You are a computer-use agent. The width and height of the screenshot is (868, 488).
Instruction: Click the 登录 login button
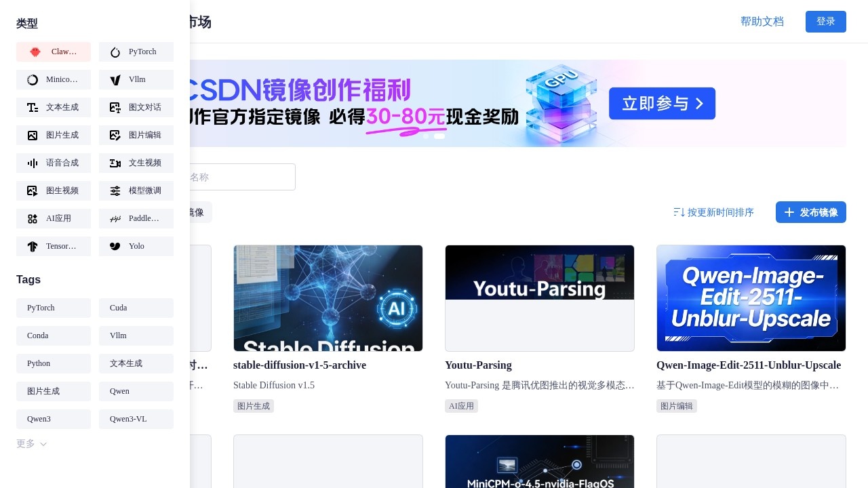[x=825, y=22]
